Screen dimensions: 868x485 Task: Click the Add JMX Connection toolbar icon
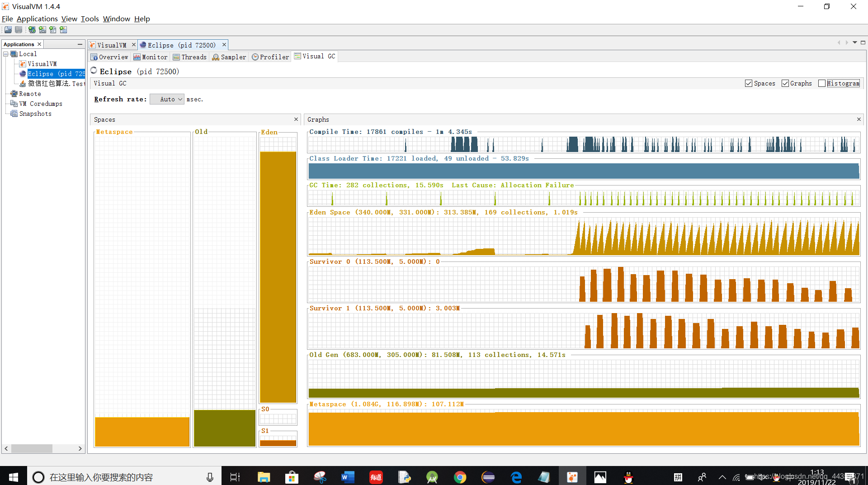(x=42, y=30)
